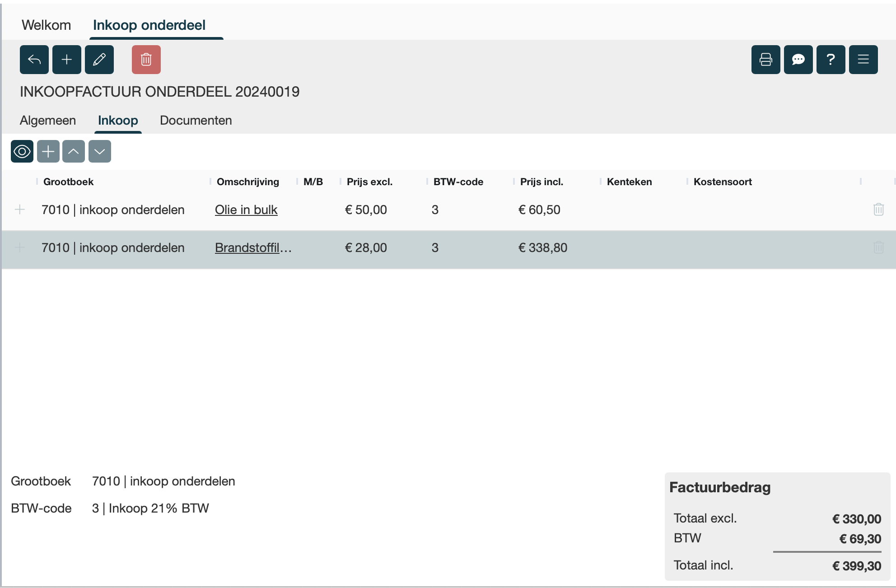Open the Olie in bulk link
Viewport: 896px width, 588px height.
(246, 210)
